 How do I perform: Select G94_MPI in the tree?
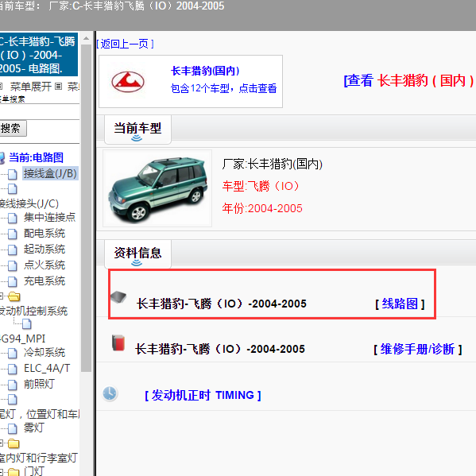[x=23, y=339]
